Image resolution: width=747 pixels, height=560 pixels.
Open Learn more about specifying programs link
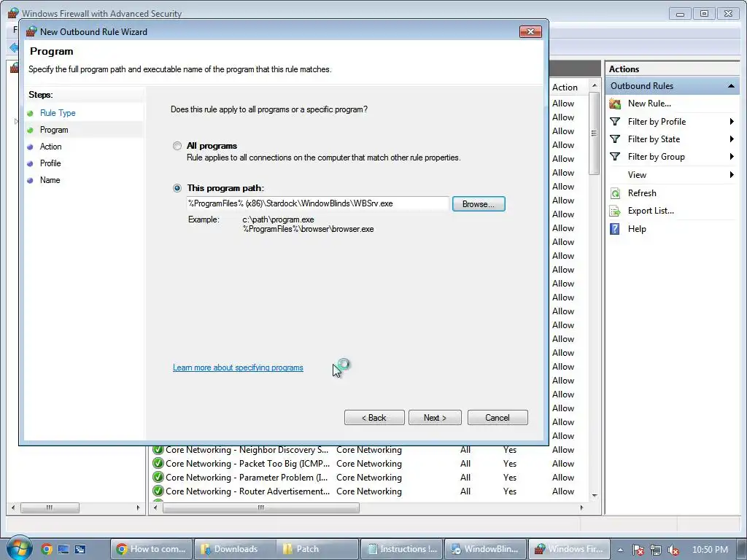[x=238, y=367]
